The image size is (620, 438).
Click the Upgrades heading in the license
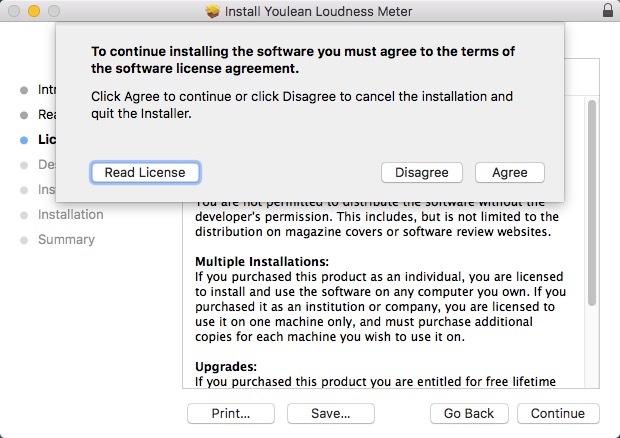click(225, 366)
